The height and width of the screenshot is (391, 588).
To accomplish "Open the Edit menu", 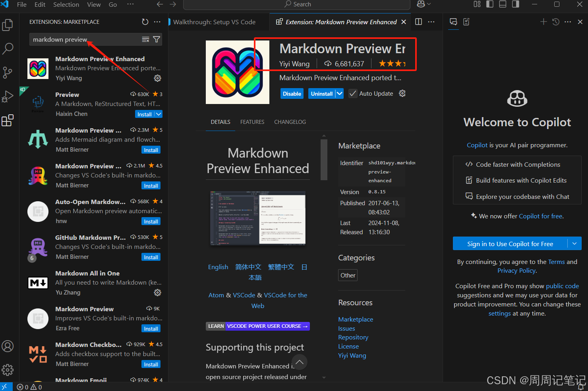I will (x=40, y=4).
